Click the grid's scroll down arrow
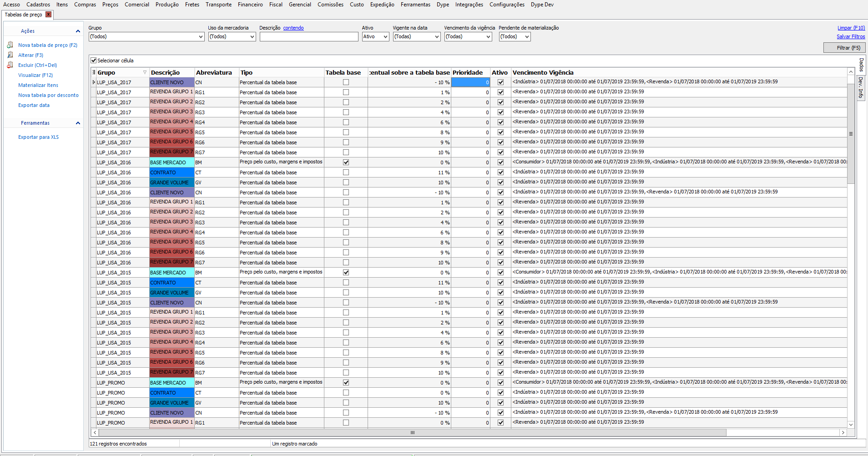Image resolution: width=868 pixels, height=456 pixels. point(851,425)
